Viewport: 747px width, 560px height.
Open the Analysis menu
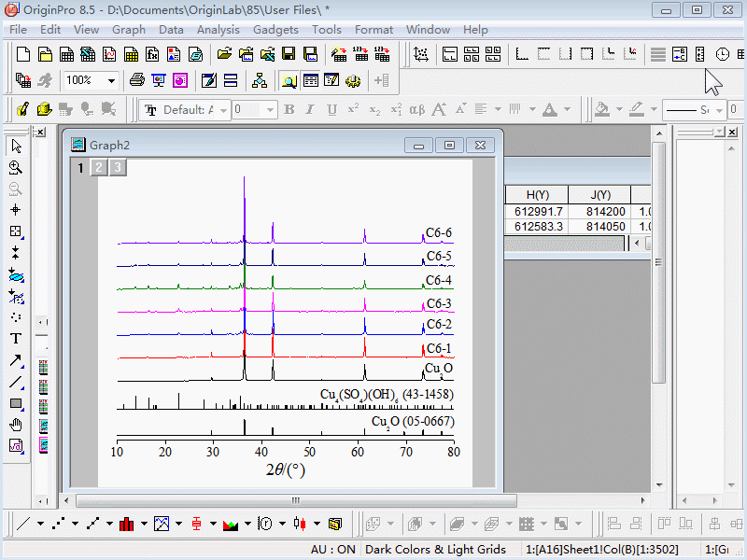tap(218, 30)
